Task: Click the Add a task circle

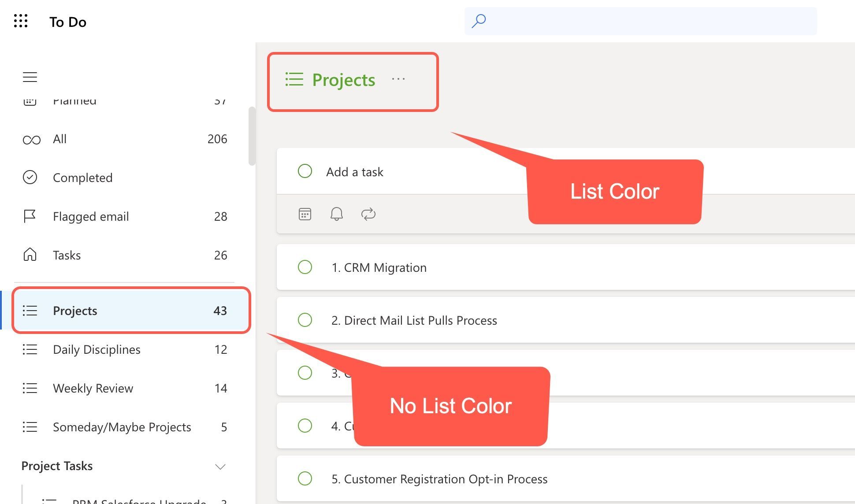Action: pos(305,171)
